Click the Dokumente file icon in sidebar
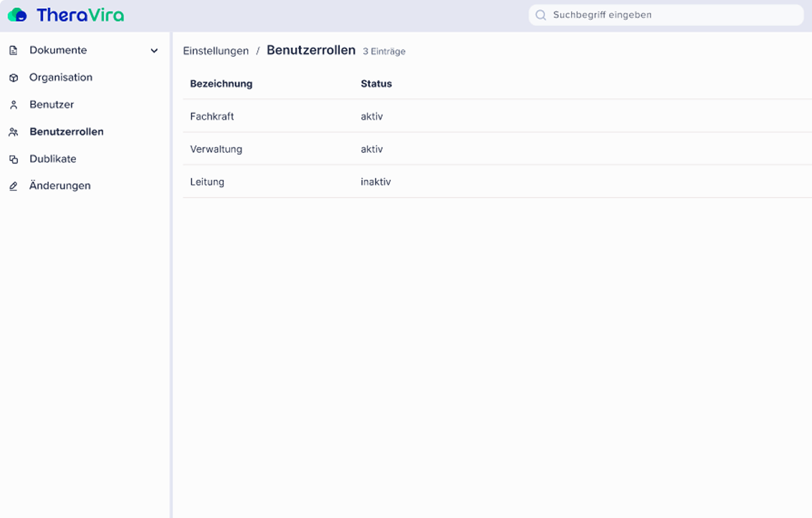The height and width of the screenshot is (518, 812). [13, 51]
